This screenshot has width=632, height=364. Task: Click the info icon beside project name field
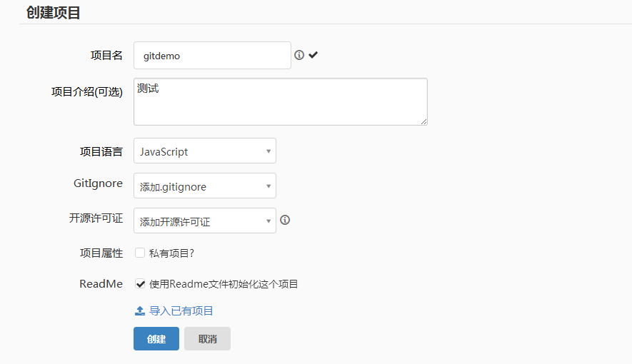(299, 55)
